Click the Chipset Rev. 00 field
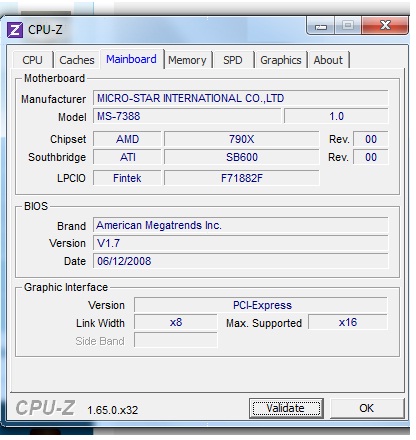 [x=371, y=139]
